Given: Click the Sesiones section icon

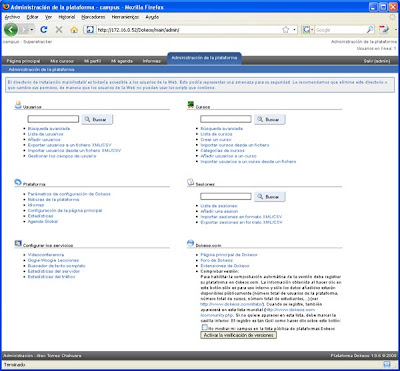Looking at the screenshot, I should [x=191, y=182].
